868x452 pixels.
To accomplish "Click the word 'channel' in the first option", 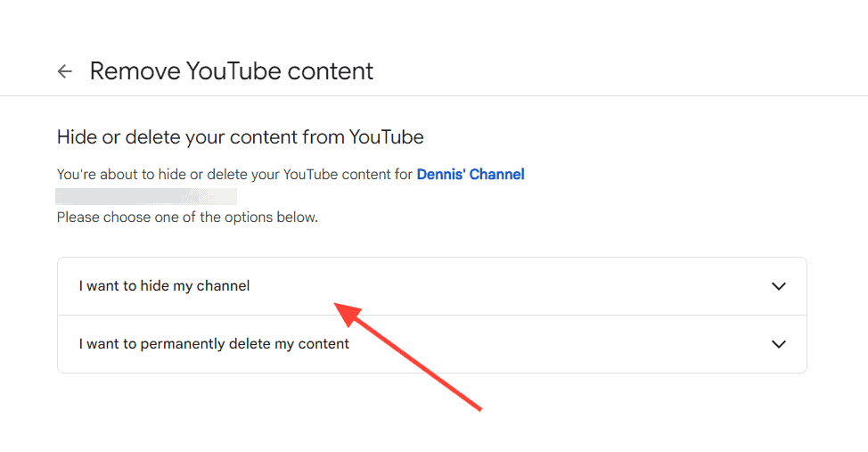I will coord(223,286).
